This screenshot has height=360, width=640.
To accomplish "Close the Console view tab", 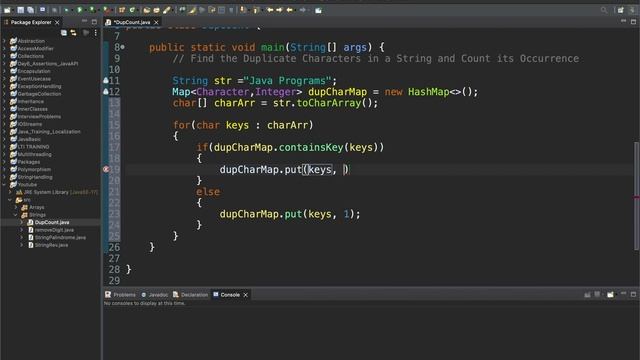I will [245, 295].
